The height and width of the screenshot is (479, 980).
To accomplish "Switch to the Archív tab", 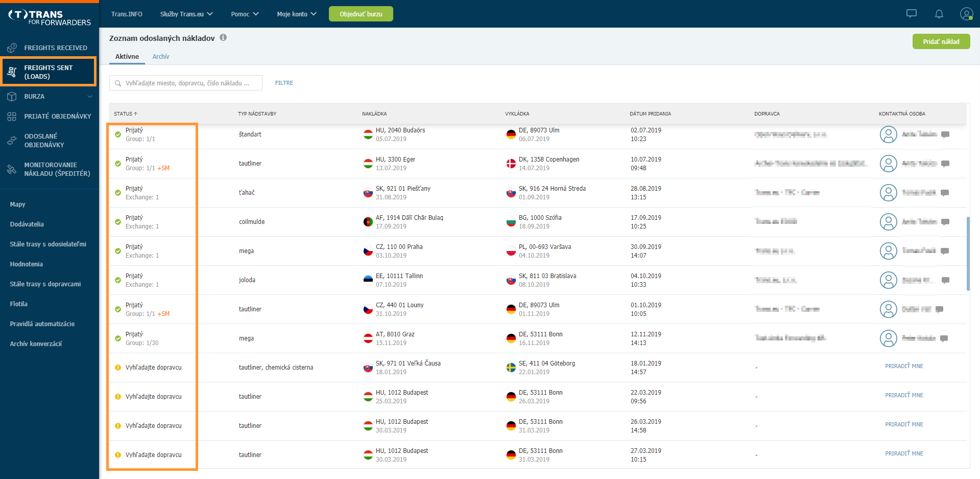I will click(161, 56).
